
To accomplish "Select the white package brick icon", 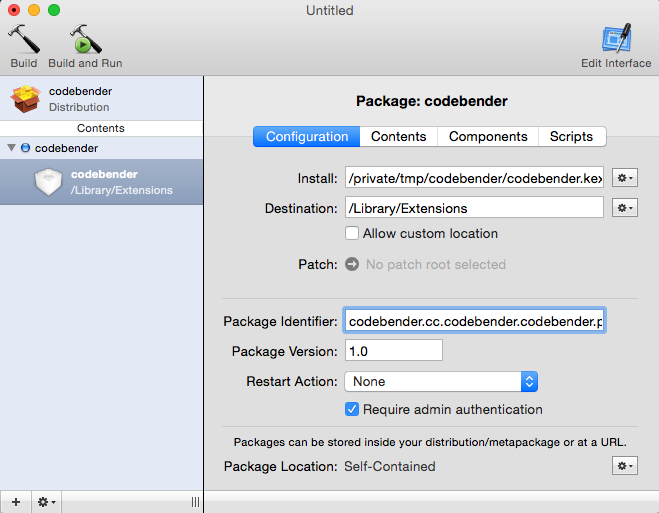I will tap(48, 182).
